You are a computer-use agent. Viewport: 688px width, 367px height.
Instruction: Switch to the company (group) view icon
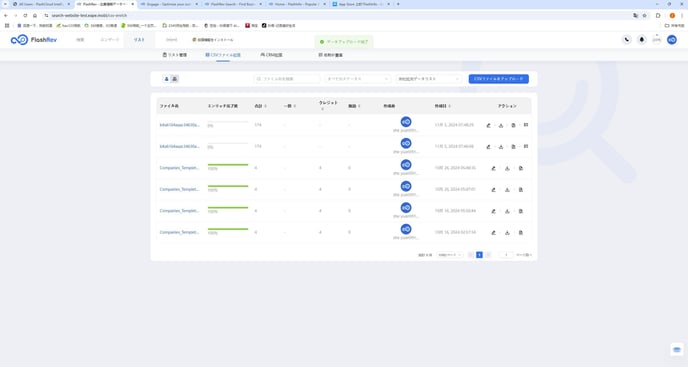pos(174,79)
